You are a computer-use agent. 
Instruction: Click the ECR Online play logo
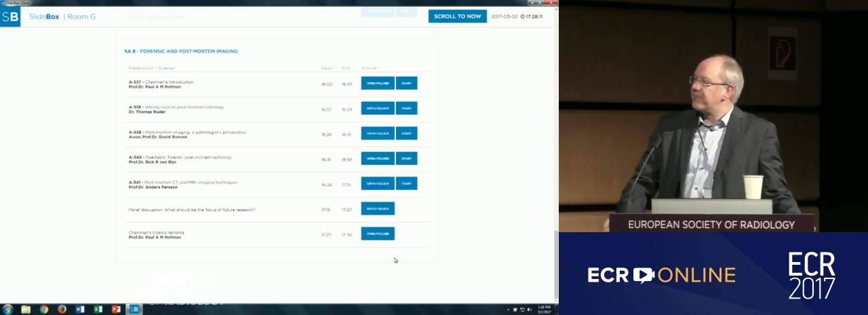click(x=644, y=275)
